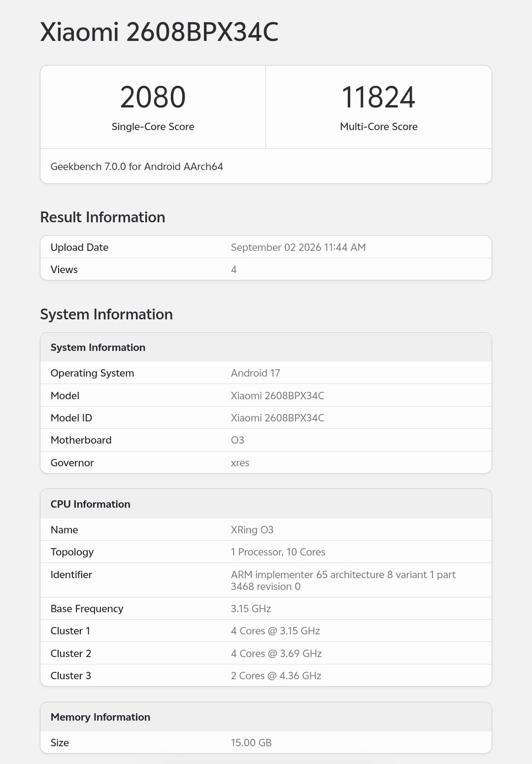
Task: Click the Governor label
Action: 72,463
